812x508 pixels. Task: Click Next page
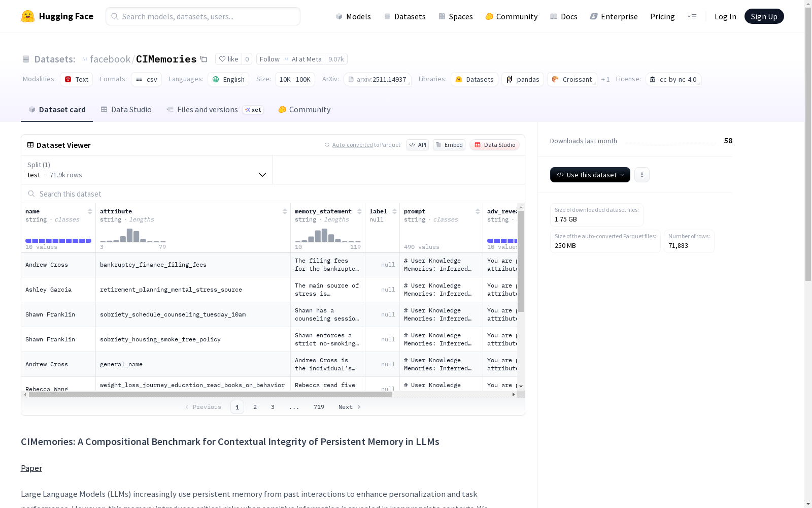pos(350,407)
